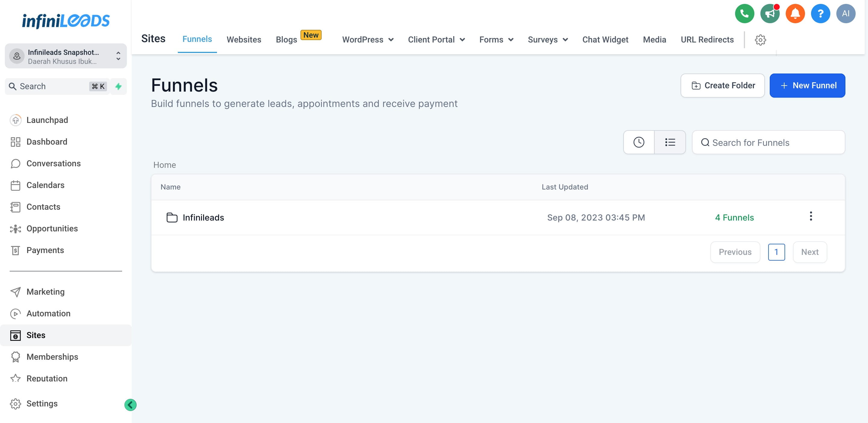
Task: Click the New Funnel button
Action: pos(807,86)
